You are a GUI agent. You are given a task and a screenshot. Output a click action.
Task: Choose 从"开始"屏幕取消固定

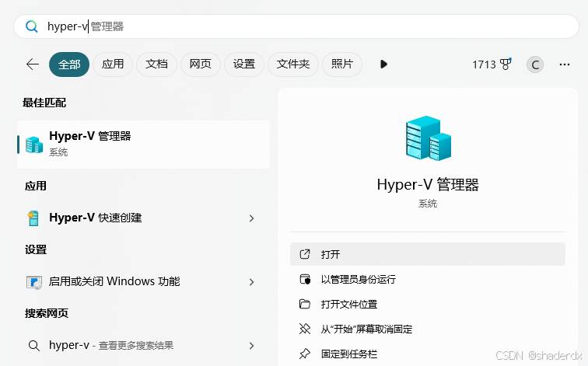click(x=428, y=329)
